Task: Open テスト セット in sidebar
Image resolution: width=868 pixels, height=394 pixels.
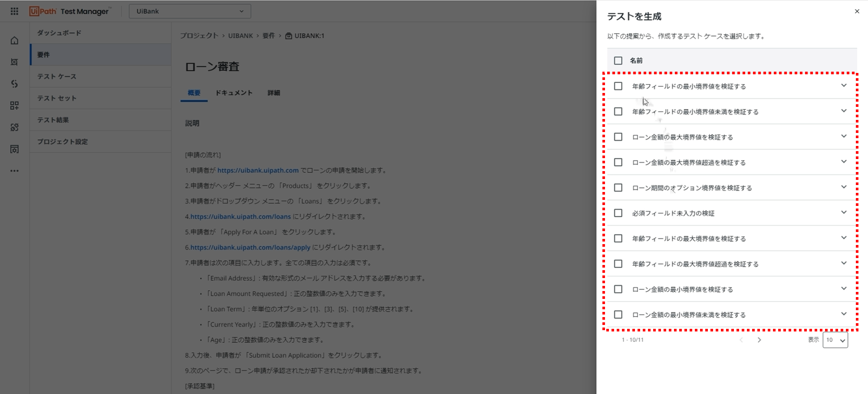Action: (x=100, y=98)
